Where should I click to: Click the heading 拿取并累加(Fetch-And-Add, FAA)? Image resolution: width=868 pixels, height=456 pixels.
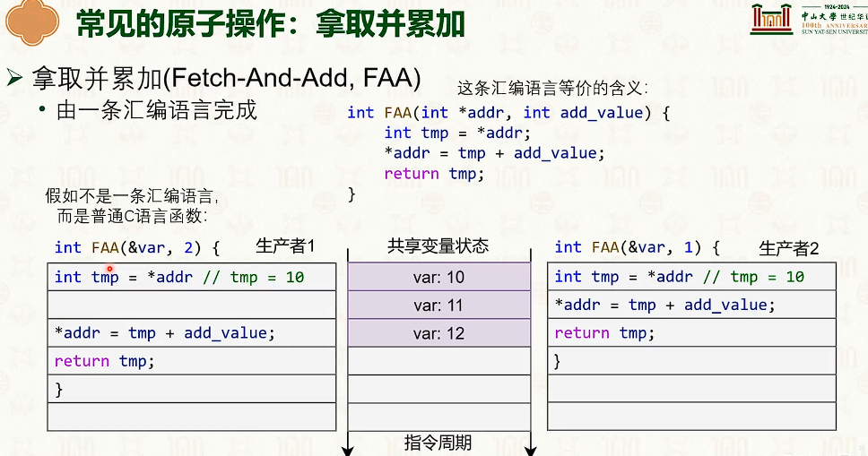226,78
